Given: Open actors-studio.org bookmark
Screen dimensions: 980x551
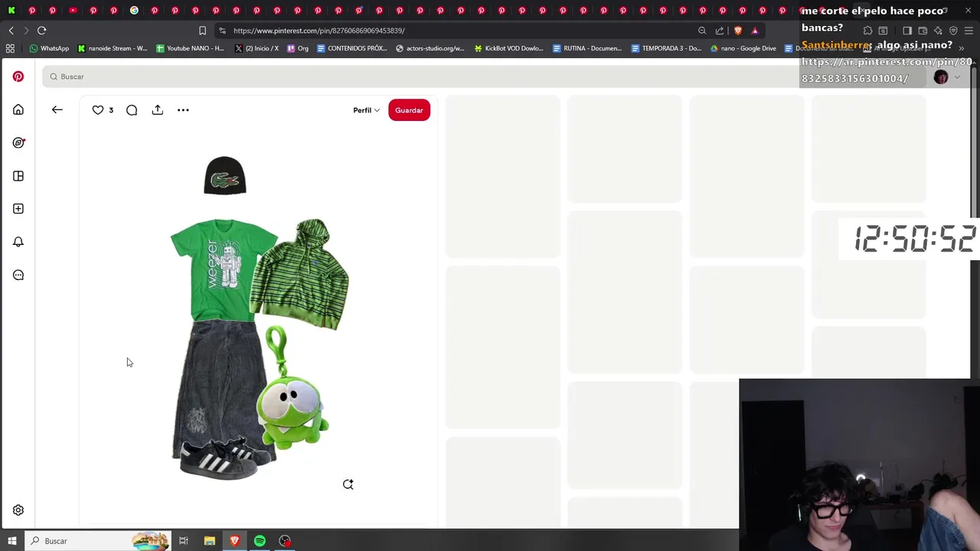Looking at the screenshot, I should (430, 48).
